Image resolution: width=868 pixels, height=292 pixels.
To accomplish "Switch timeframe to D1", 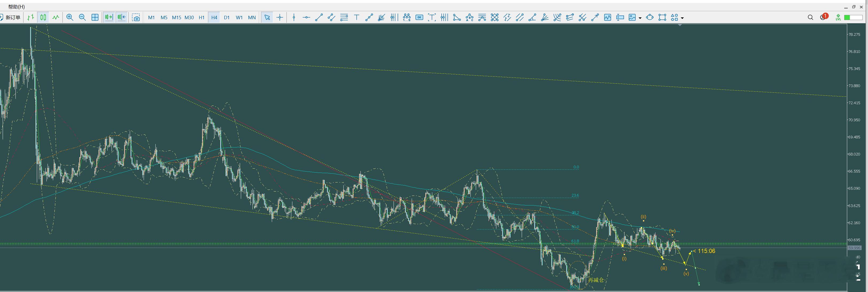I will click(x=226, y=18).
